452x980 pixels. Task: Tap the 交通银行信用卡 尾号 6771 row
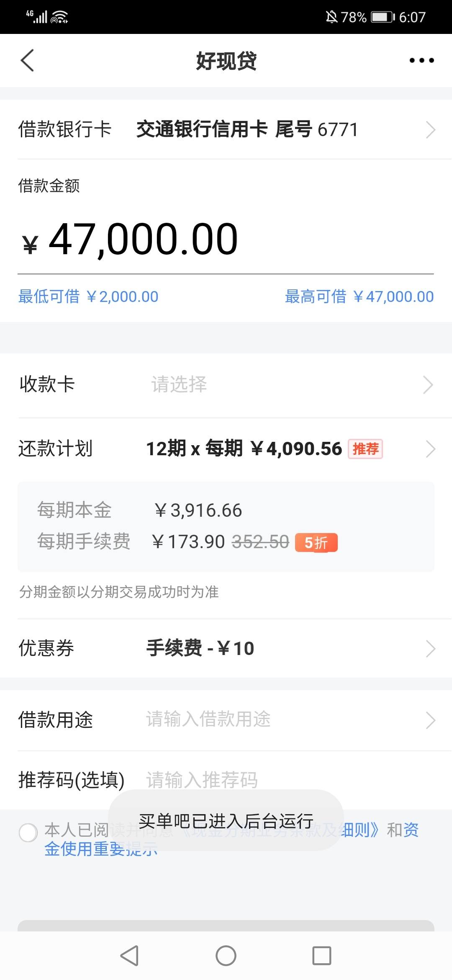click(226, 129)
